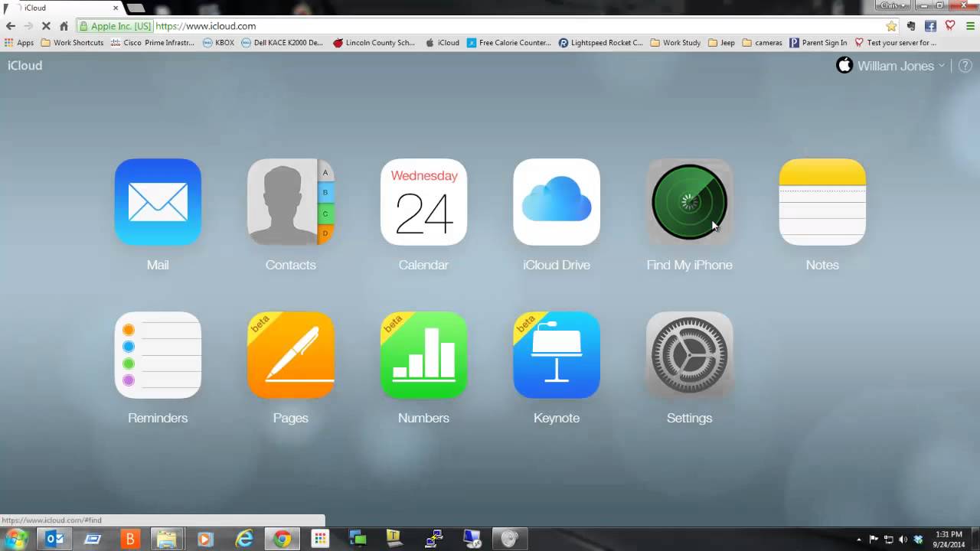Viewport: 980px width, 551px height.
Task: Go to Chrome home page
Action: pyautogui.click(x=64, y=26)
